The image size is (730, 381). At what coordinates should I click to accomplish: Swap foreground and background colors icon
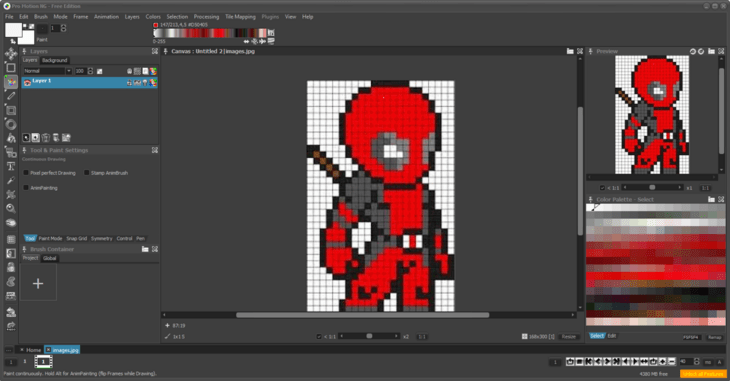click(x=13, y=41)
